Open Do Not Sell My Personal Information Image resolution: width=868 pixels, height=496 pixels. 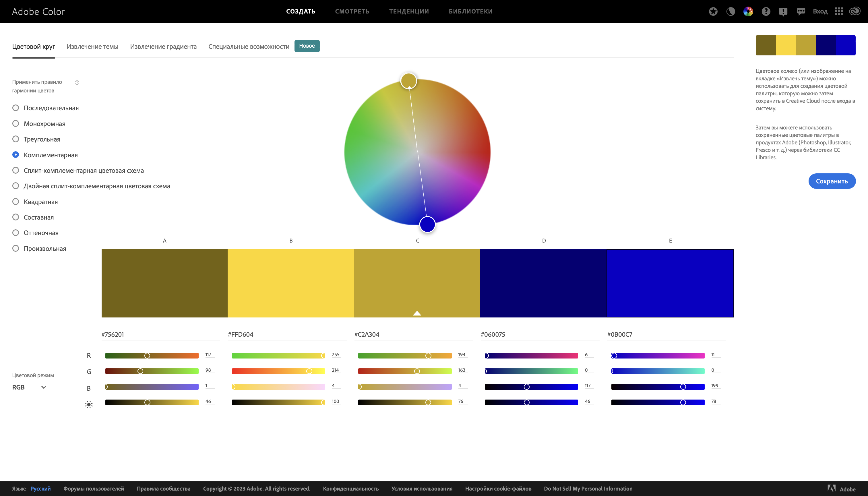click(588, 489)
